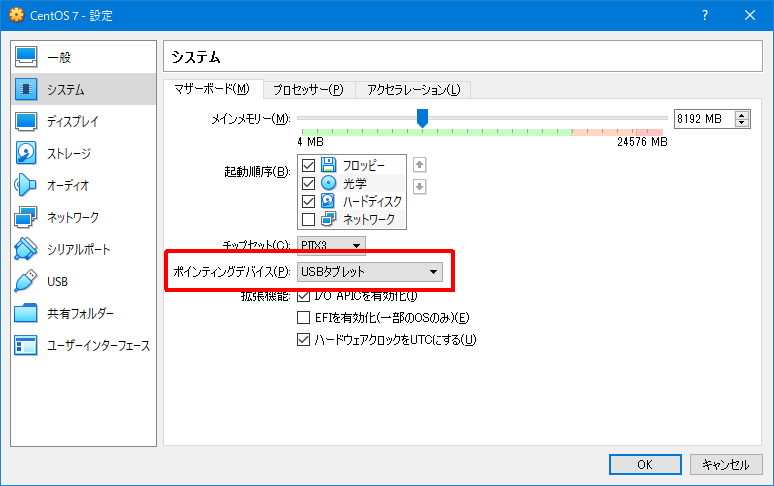Click the floppy disk icon in boot order
This screenshot has height=486, width=774.
(x=328, y=164)
